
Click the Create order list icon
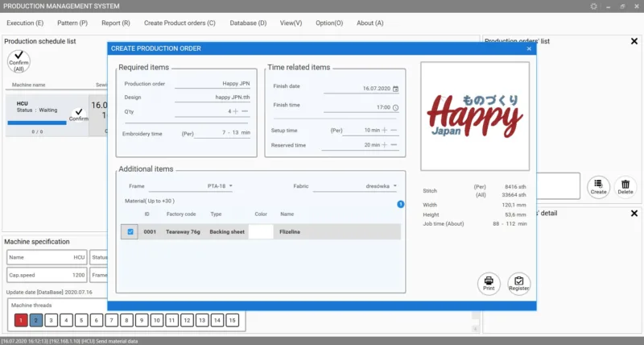598,187
